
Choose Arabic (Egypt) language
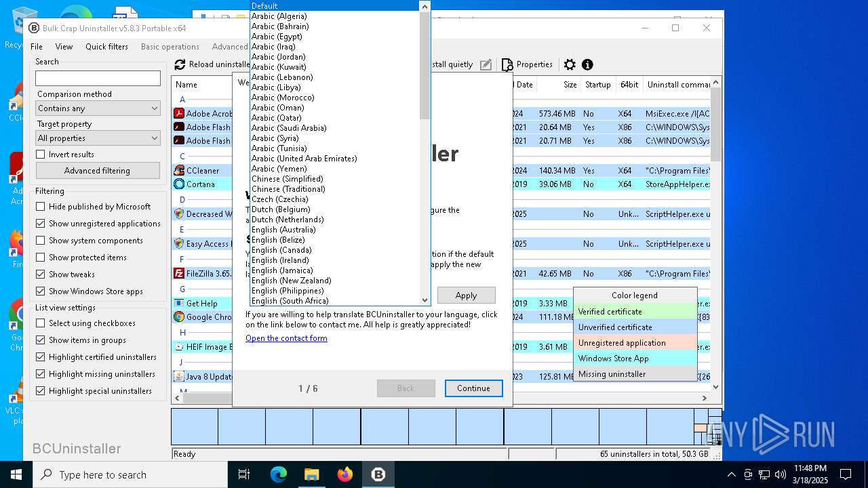tap(335, 37)
